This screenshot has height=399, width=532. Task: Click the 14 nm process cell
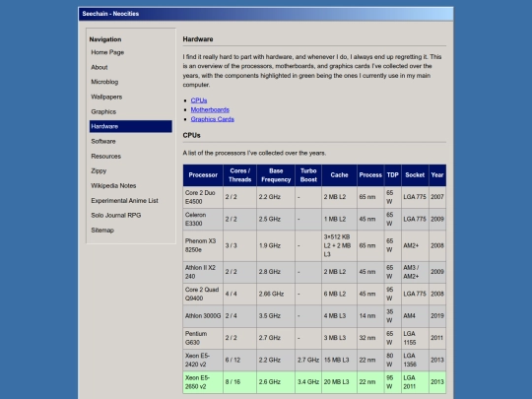(370, 316)
